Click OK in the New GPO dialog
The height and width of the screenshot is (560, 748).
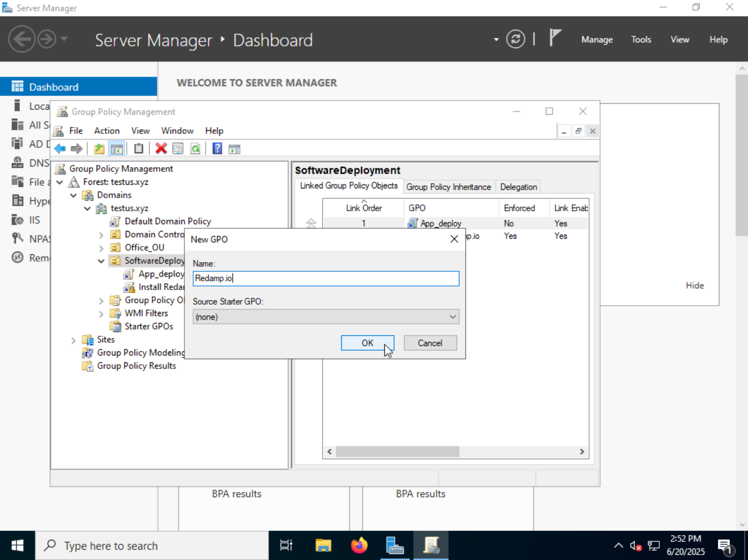(x=367, y=343)
